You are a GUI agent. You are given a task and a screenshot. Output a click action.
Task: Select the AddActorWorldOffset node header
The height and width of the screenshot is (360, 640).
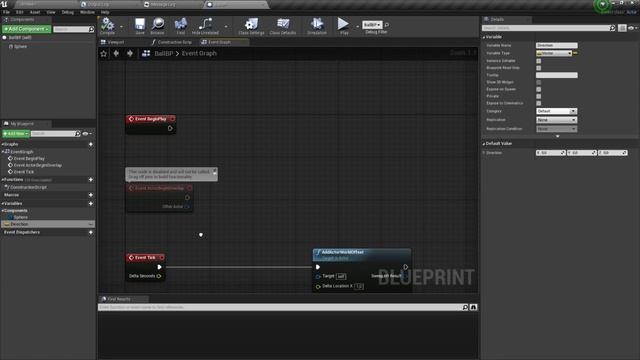pyautogui.click(x=362, y=254)
